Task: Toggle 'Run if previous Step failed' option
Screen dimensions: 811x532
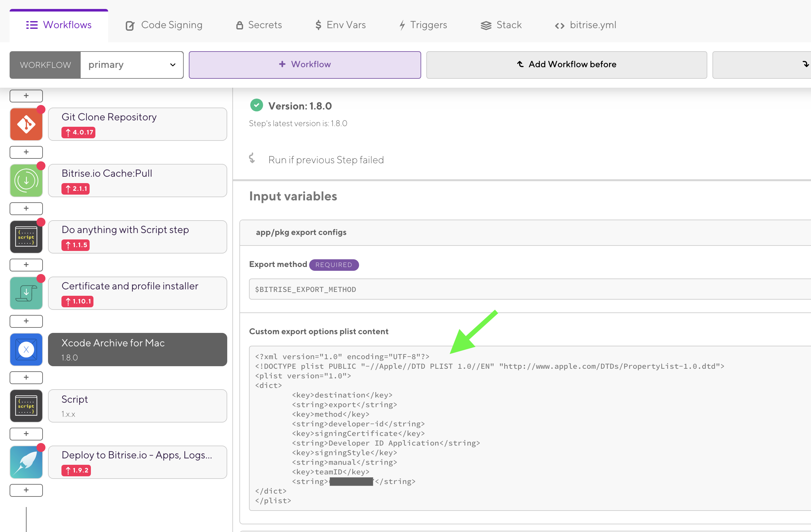Action: point(325,159)
